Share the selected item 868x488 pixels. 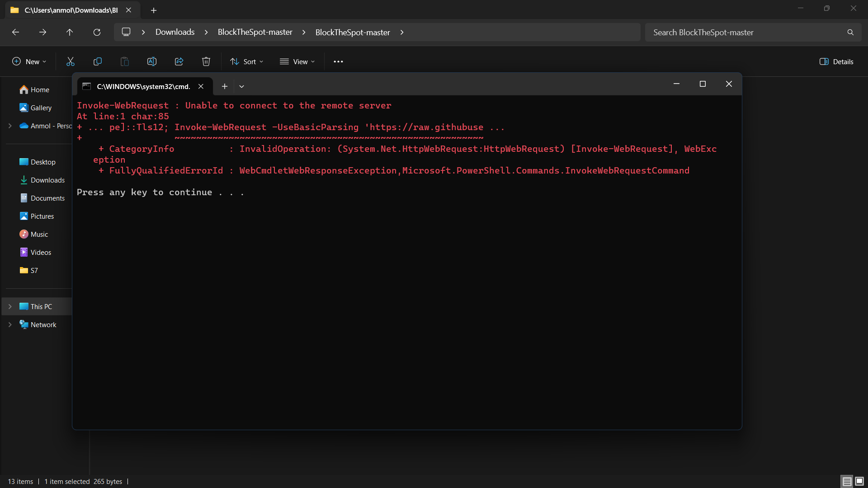click(x=179, y=61)
